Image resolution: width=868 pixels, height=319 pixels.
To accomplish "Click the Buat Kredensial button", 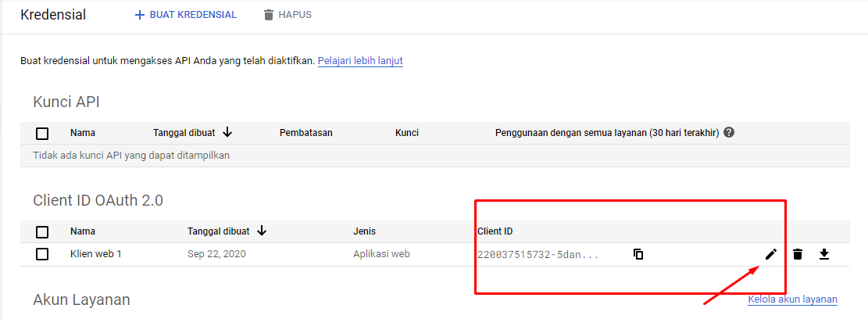I will [185, 15].
